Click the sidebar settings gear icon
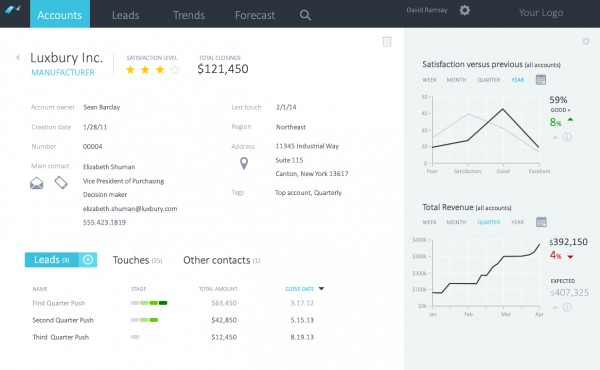 585,41
